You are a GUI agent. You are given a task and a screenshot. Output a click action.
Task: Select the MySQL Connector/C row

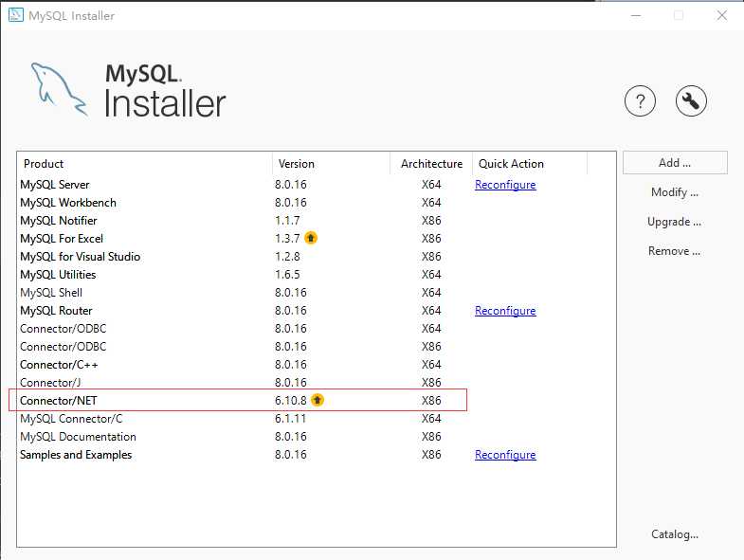(x=317, y=419)
